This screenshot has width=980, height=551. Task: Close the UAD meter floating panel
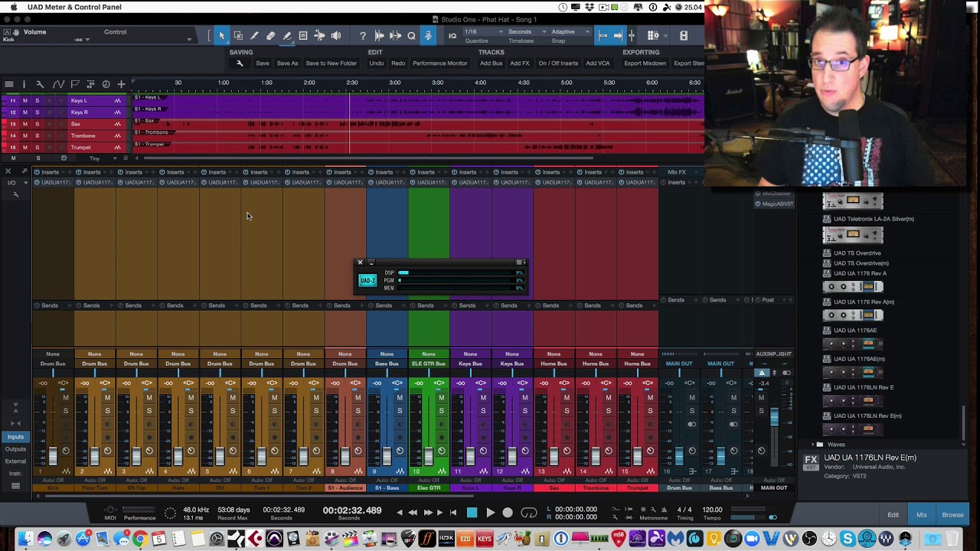click(x=360, y=262)
